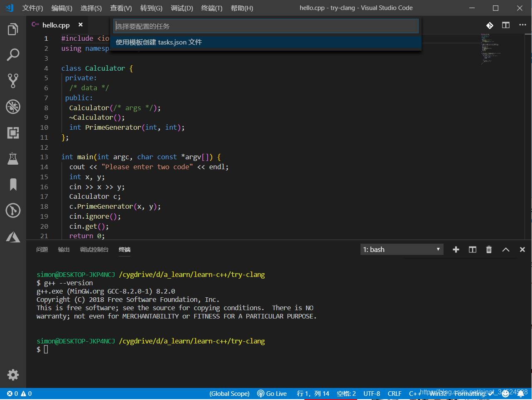Open the editor More Actions ellipsis
Screen dimensions: 532x400
click(x=522, y=25)
